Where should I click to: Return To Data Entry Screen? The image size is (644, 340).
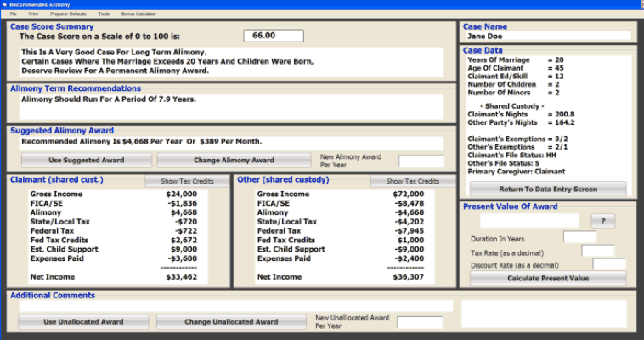coord(548,189)
